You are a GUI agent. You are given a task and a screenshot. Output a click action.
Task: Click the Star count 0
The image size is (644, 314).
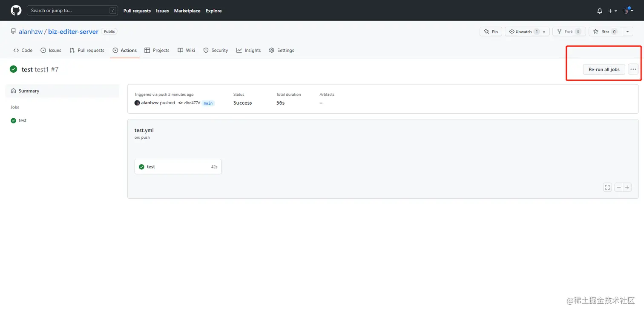615,32
